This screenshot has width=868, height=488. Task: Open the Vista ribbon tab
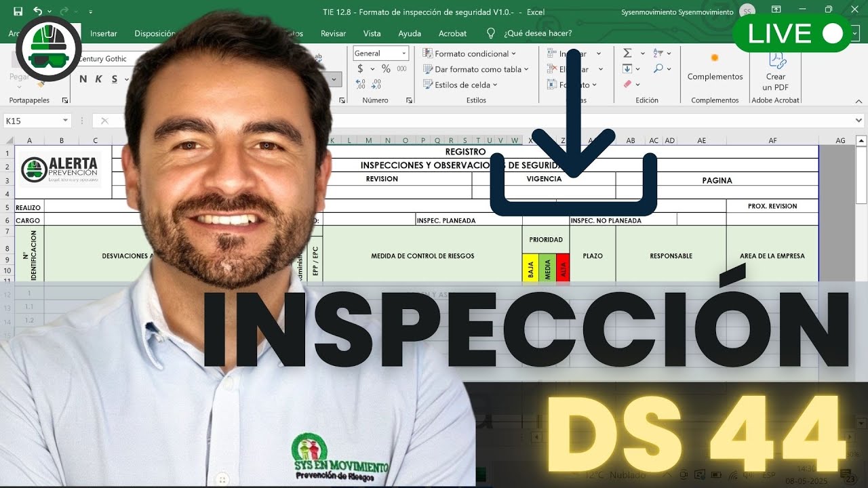372,33
